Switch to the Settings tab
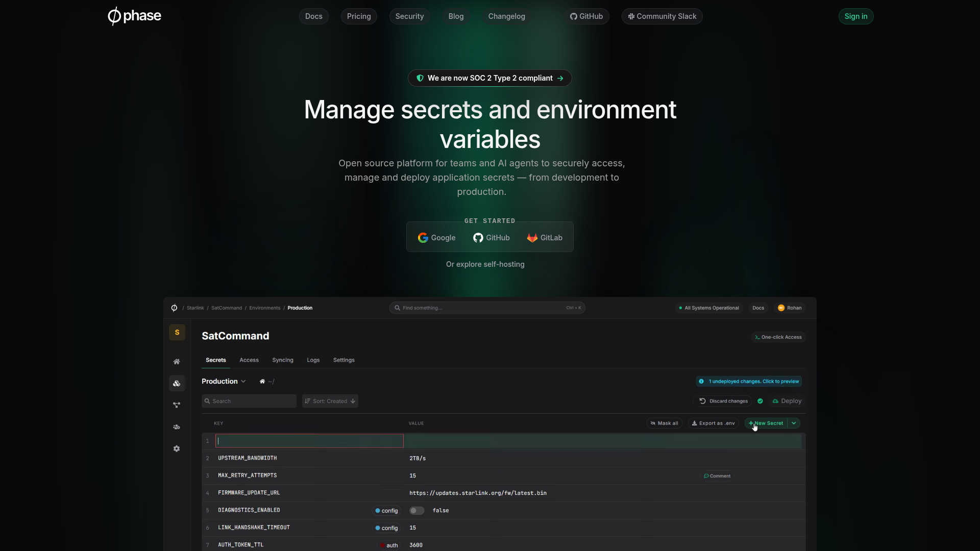Screen dimensions: 980x551 (344, 360)
